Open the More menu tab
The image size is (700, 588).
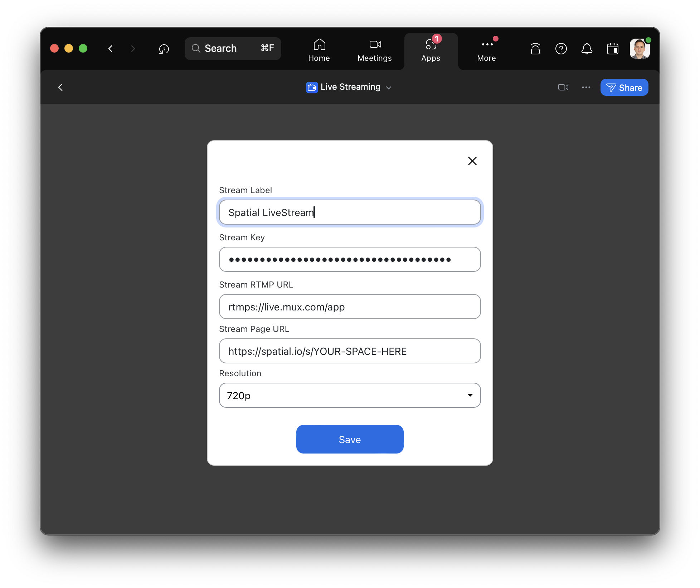(x=486, y=51)
